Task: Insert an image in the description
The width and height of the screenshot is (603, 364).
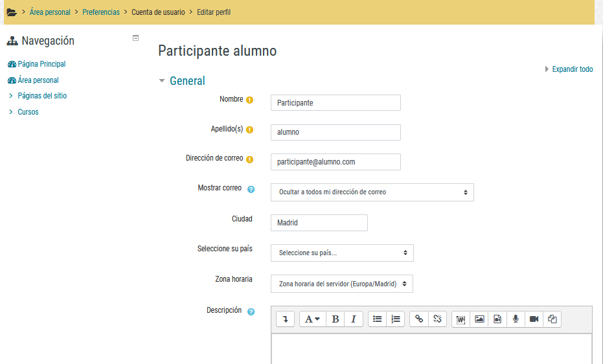Action: (x=479, y=319)
